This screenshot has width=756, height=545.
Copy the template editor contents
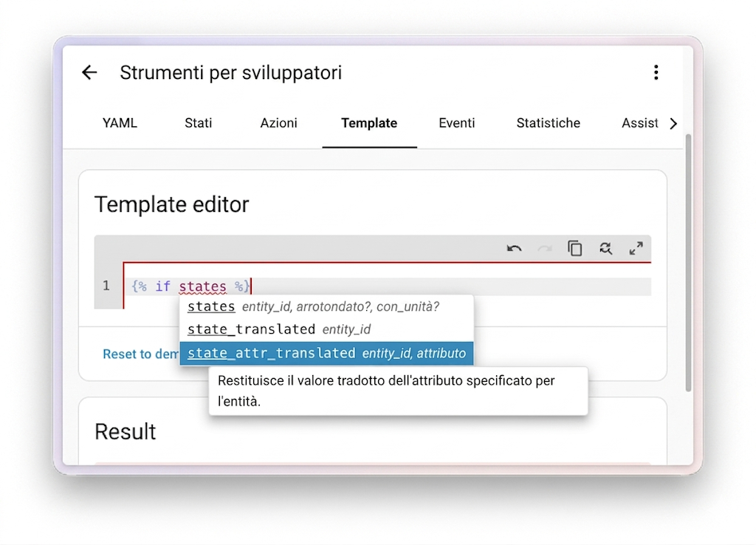pos(574,248)
